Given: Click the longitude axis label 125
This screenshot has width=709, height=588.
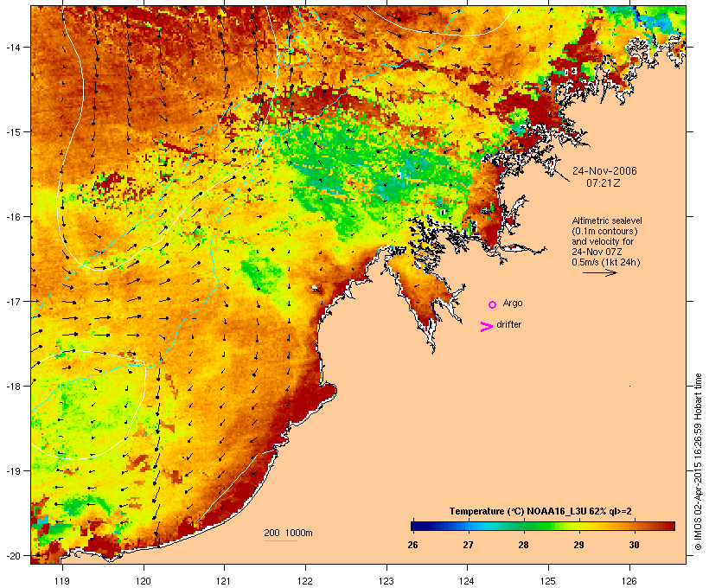Looking at the screenshot, I should click(x=548, y=581).
